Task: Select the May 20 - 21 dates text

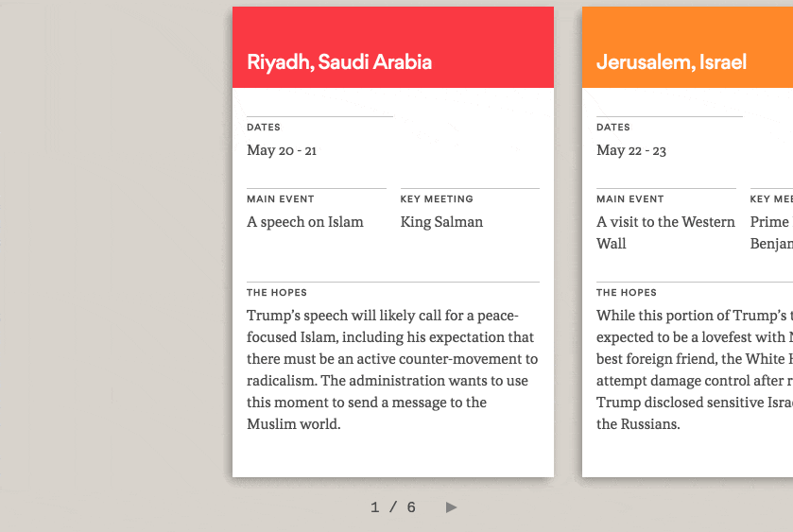Action: [x=282, y=150]
